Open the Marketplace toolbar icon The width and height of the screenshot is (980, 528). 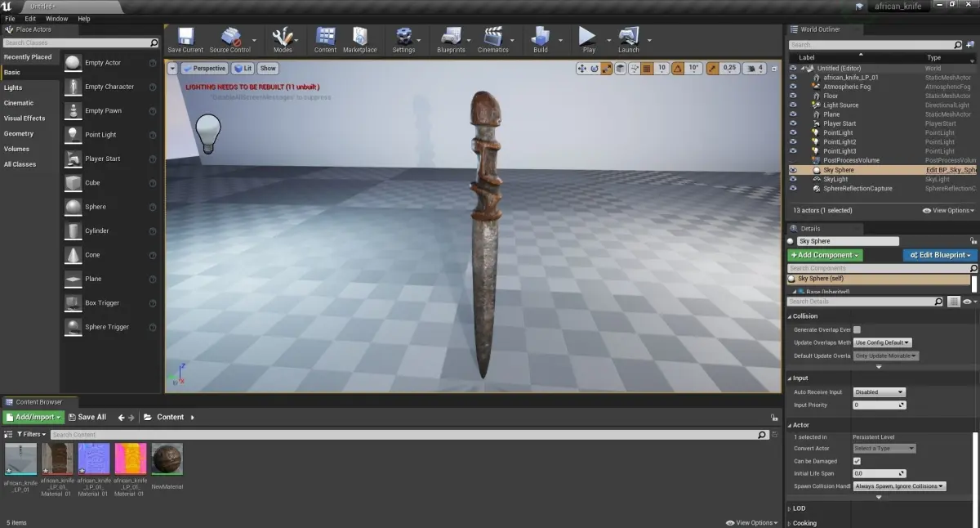tap(360, 36)
